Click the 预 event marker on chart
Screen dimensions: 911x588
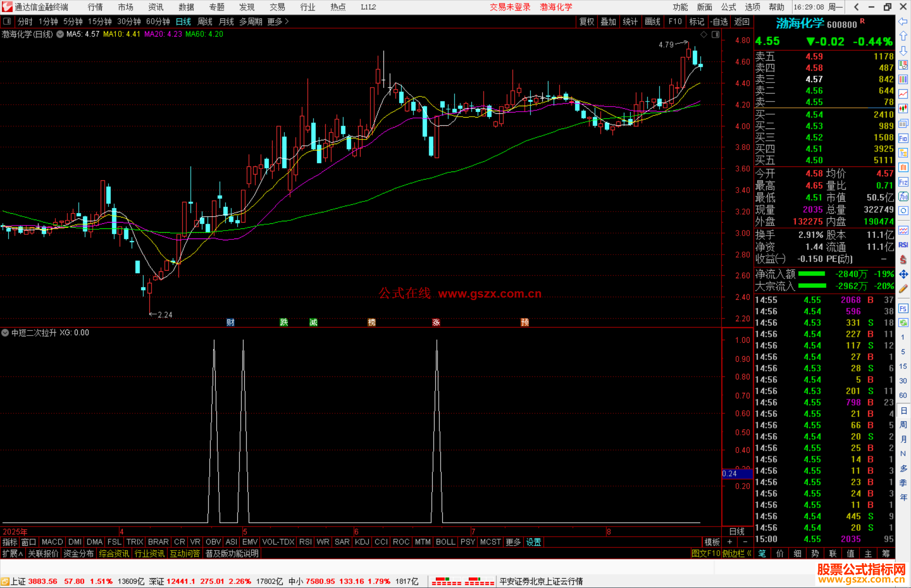point(525,322)
